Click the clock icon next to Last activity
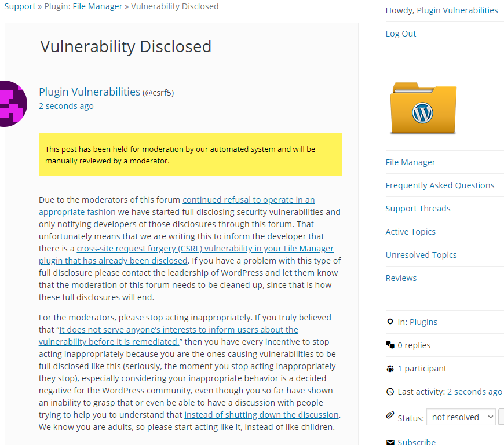The image size is (504, 445). pos(390,392)
